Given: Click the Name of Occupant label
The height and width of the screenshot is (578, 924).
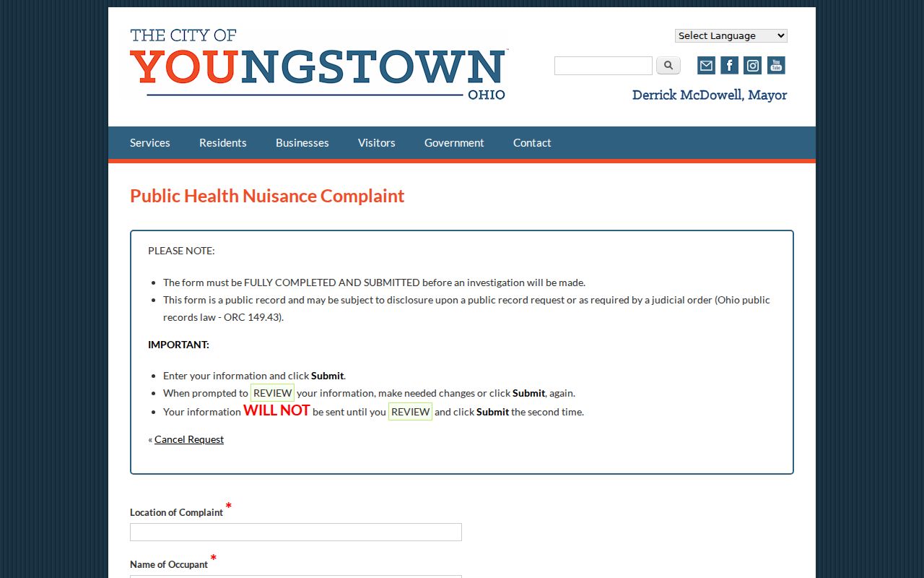Looking at the screenshot, I should tap(169, 564).
